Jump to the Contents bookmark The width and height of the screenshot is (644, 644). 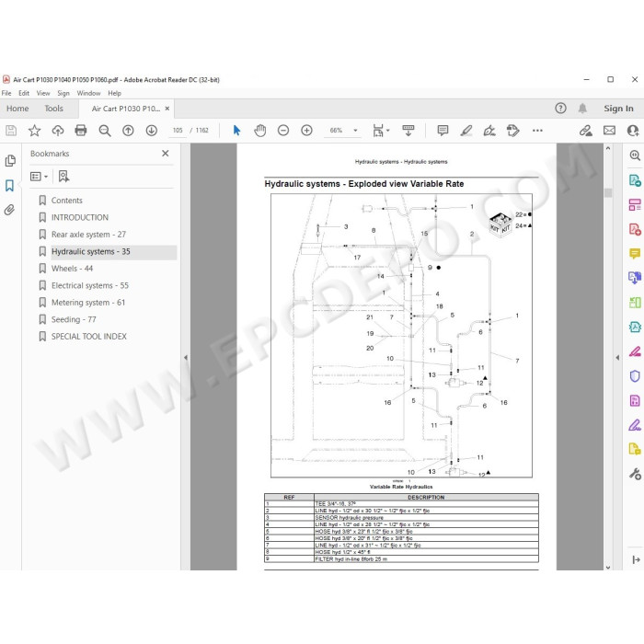point(66,201)
